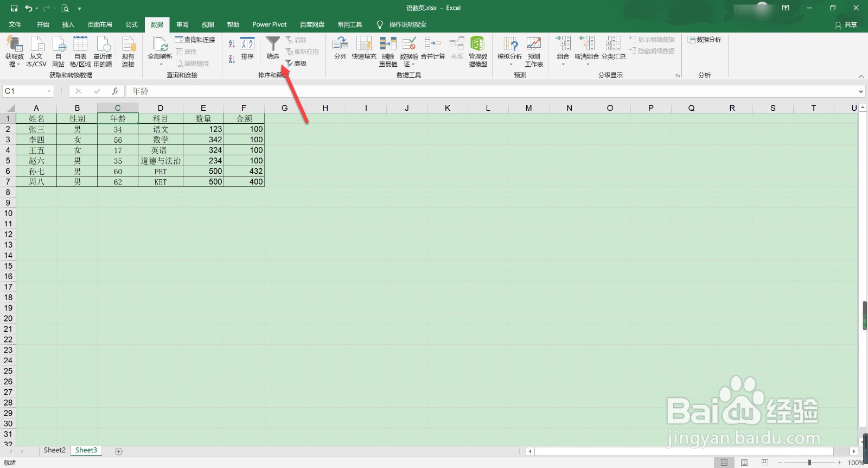The width and height of the screenshot is (868, 468).
Task: Click the Share button
Action: click(x=846, y=24)
